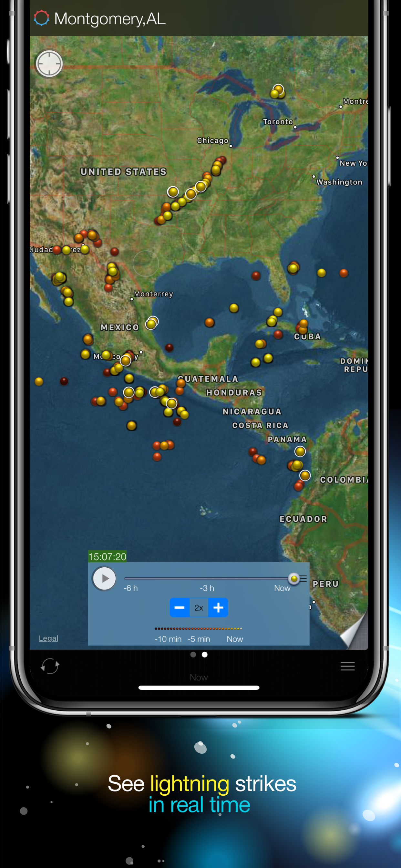401x868 pixels.
Task: Tap ringed lightning marker off Panama coast
Action: [300, 451]
